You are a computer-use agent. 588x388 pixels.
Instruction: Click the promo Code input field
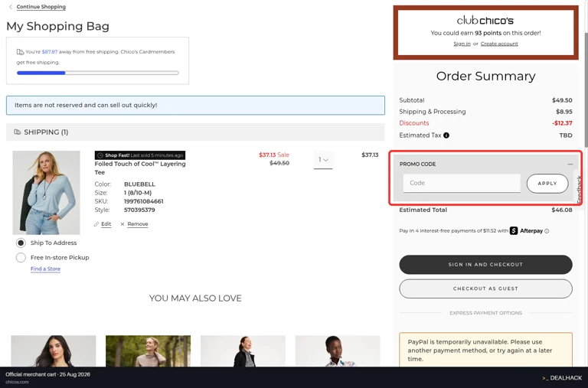click(462, 183)
